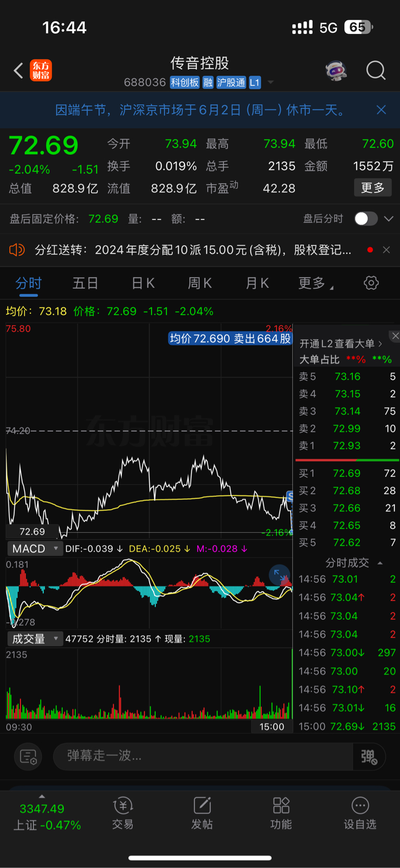This screenshot has width=400, height=868.
Task: Tap the 大单占比 label
Action: 319,360
